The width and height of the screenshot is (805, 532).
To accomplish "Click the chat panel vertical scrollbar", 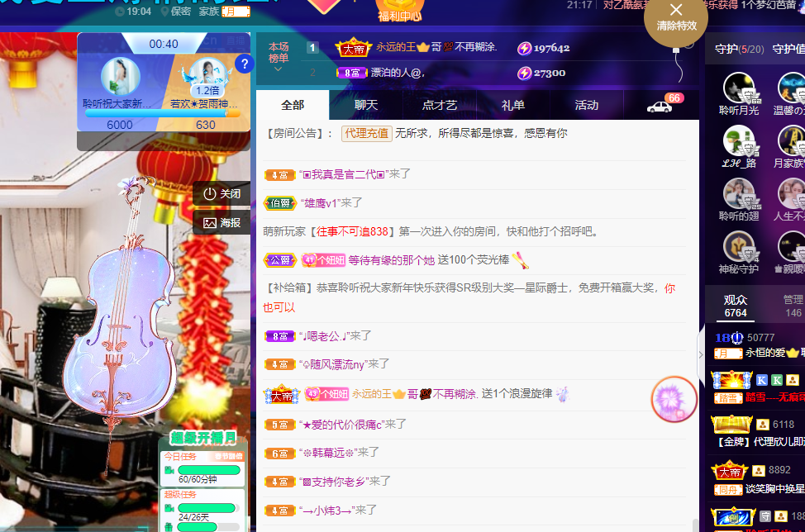I will [695, 525].
